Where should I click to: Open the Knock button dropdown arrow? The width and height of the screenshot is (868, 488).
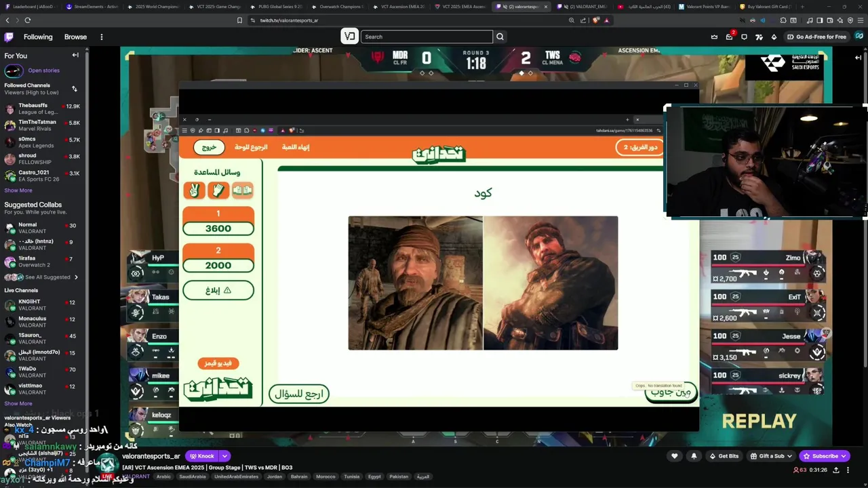(224, 456)
